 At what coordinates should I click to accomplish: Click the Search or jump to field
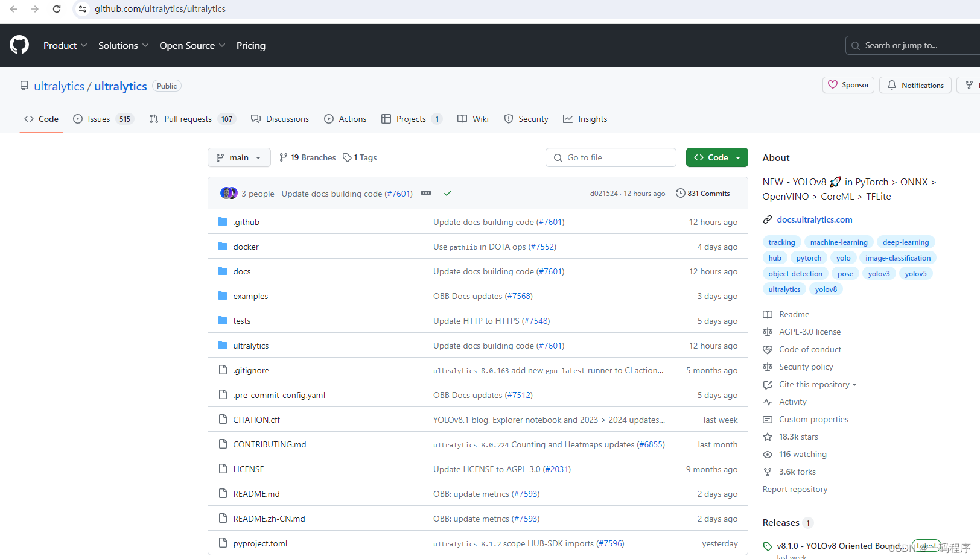click(912, 45)
